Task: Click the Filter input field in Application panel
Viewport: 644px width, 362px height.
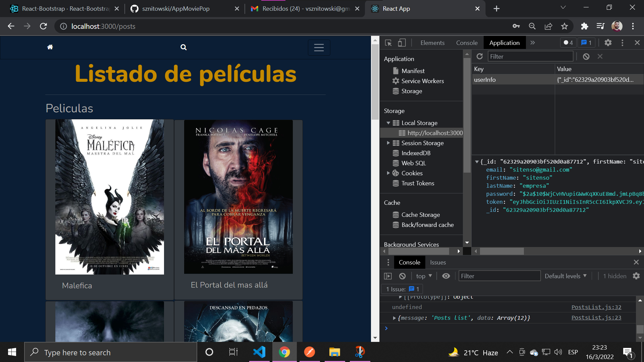Action: coord(530,56)
